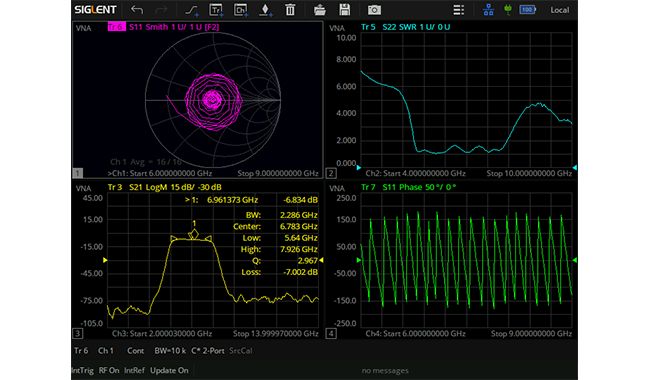Viewport: 650px width, 380px height.
Task: Toggle Update On in status bar
Action: click(x=169, y=370)
